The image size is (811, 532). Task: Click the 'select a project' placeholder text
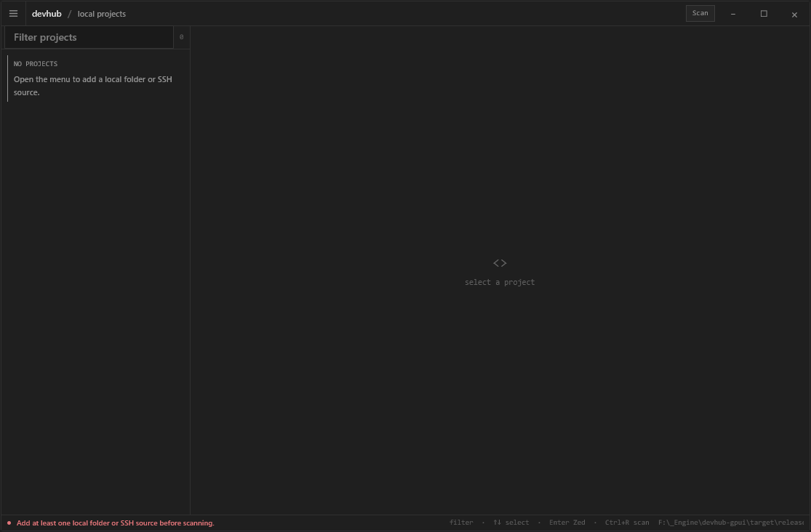[x=500, y=282]
